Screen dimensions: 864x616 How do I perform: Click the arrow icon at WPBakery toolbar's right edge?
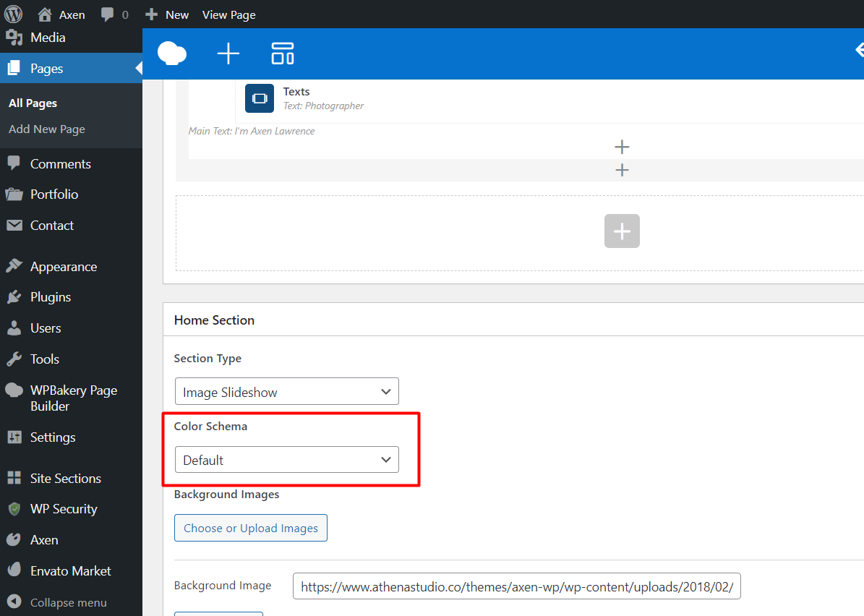[859, 50]
